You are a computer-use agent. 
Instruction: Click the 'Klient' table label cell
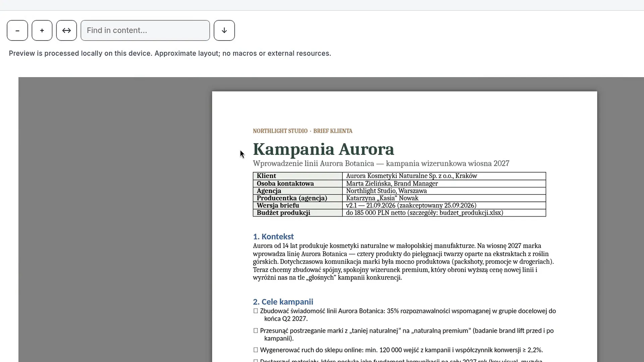[x=298, y=176]
